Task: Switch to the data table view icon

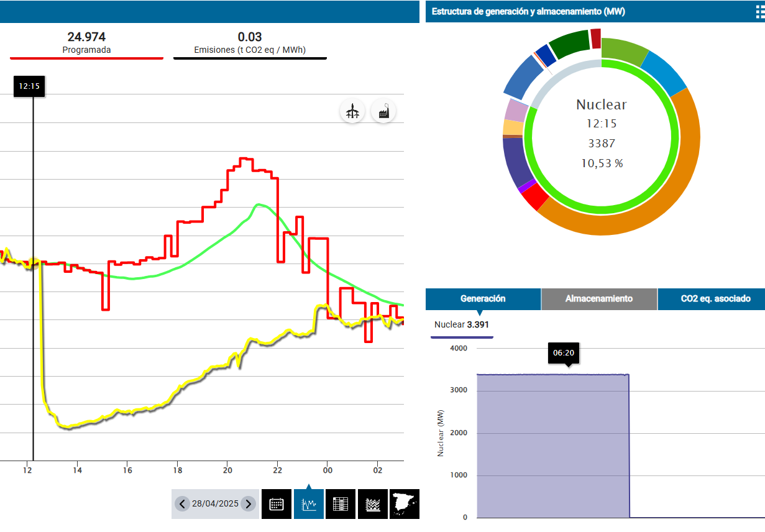Action: [x=341, y=504]
